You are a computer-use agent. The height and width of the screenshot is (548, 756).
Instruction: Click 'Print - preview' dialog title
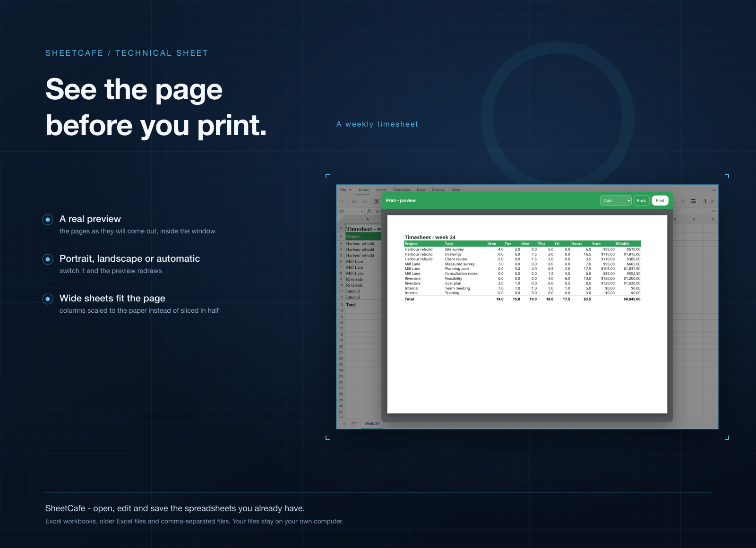401,200
